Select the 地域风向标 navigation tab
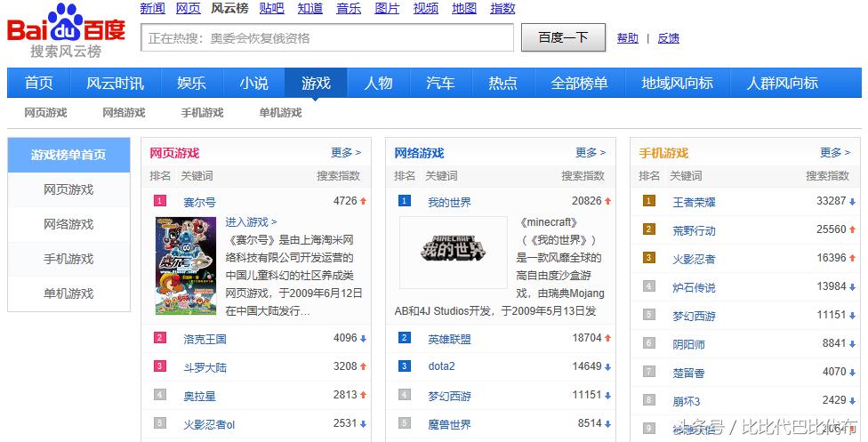The width and height of the screenshot is (868, 442). click(x=678, y=83)
